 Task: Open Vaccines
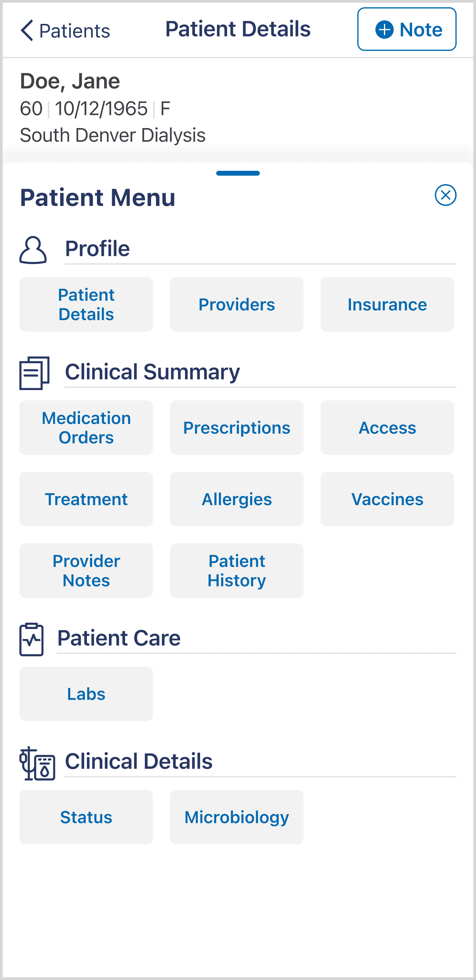pyautogui.click(x=387, y=499)
